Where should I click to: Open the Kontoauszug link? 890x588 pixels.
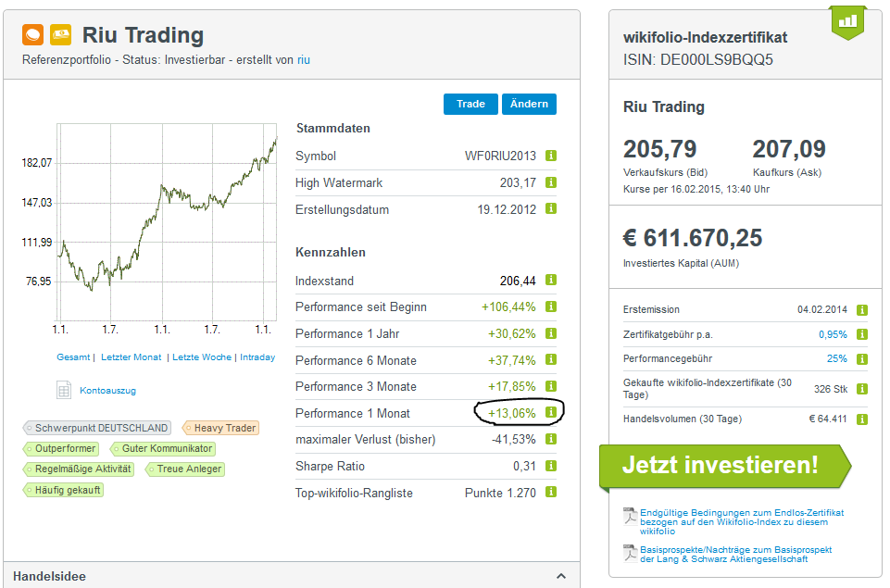tap(107, 391)
